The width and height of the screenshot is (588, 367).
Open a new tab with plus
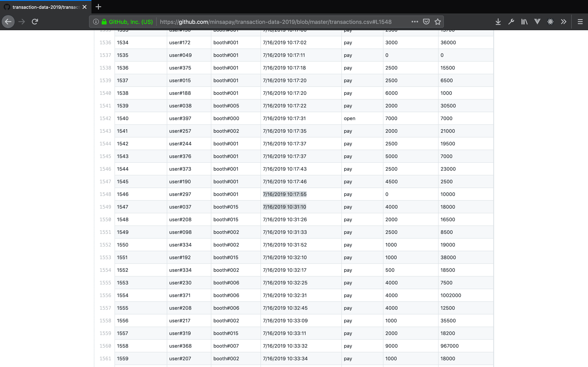(x=98, y=7)
